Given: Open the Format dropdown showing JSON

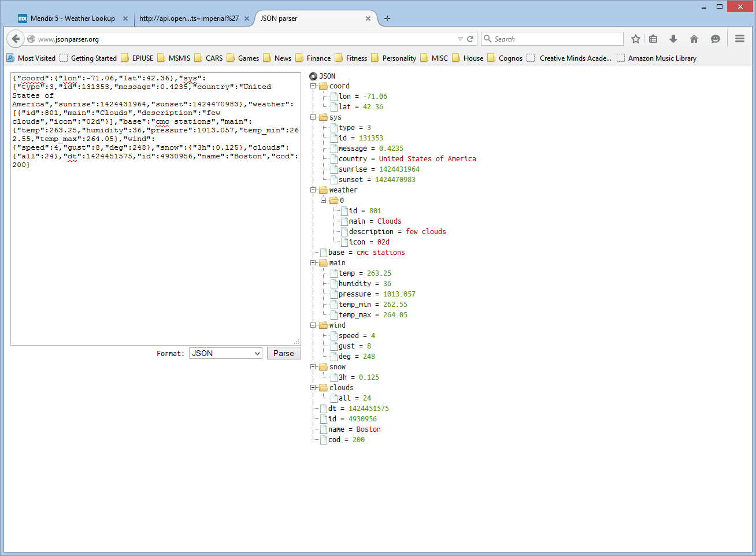Looking at the screenshot, I should 225,353.
